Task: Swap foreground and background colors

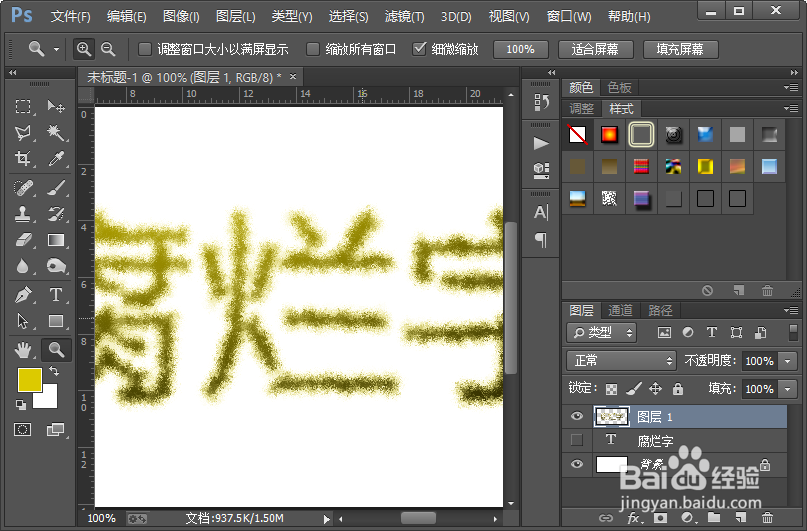Action: click(x=54, y=370)
